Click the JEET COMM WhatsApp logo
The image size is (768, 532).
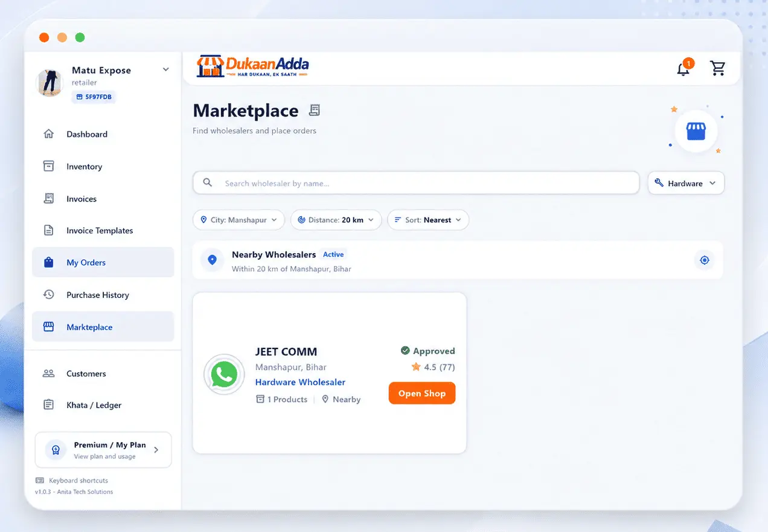coord(224,374)
